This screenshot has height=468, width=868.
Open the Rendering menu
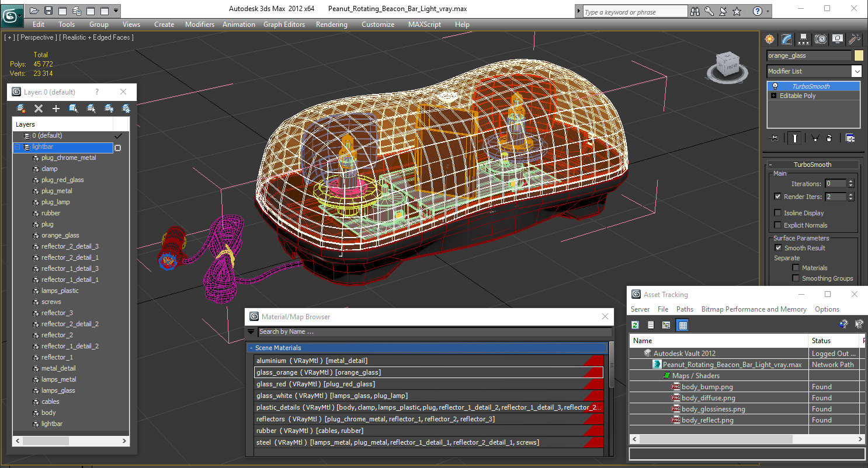331,25
